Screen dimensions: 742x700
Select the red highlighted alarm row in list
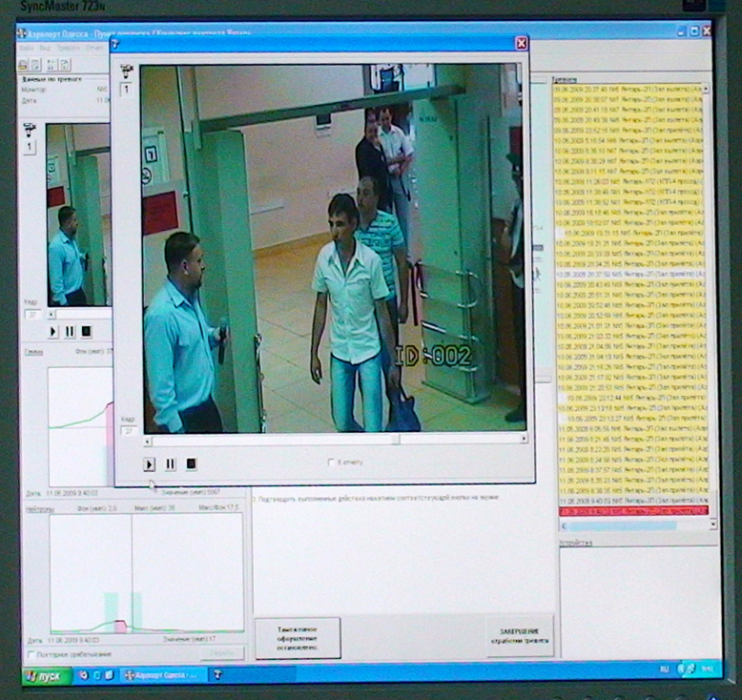[633, 511]
